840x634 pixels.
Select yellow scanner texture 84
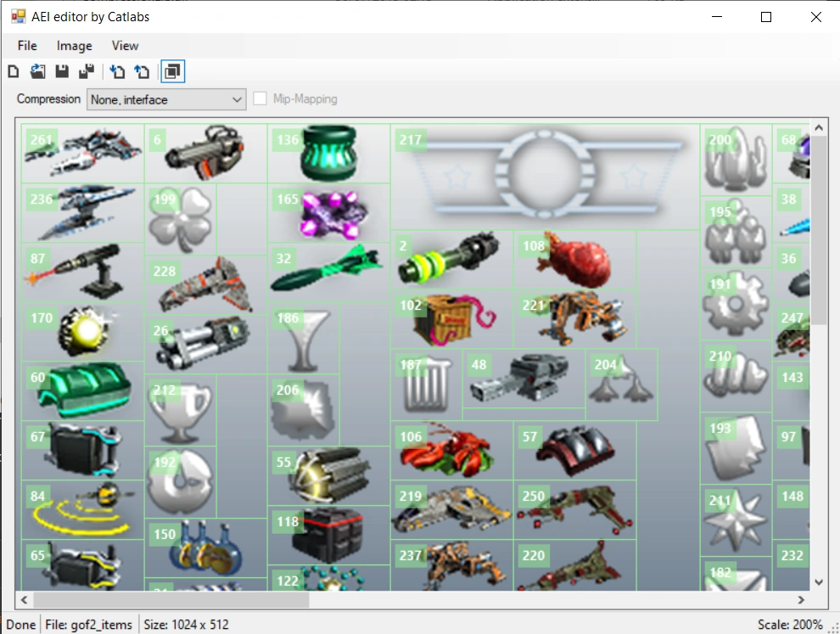82,510
